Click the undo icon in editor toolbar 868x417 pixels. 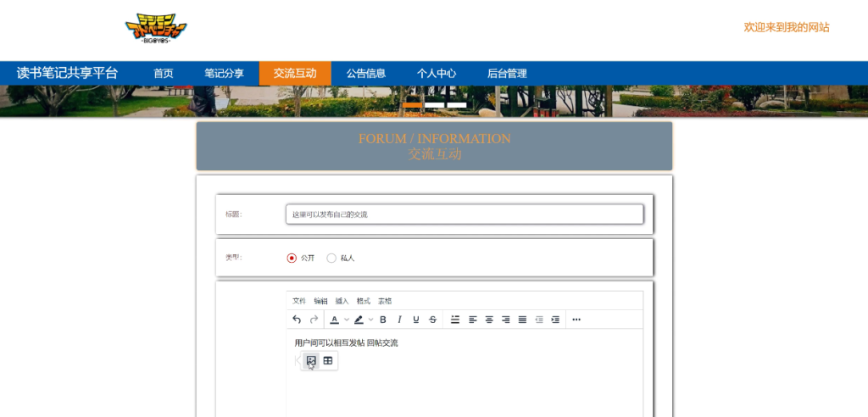(x=297, y=320)
